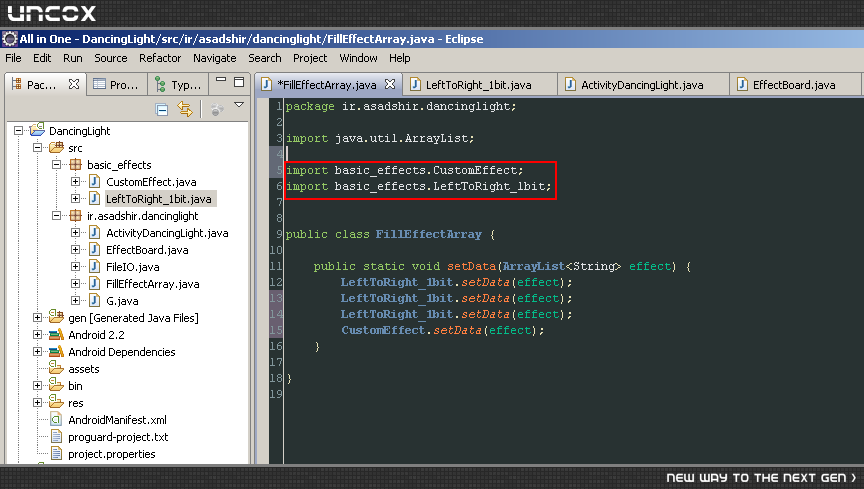Viewport: 864px width, 489px height.
Task: Click the G.java file icon
Action: tap(95, 300)
